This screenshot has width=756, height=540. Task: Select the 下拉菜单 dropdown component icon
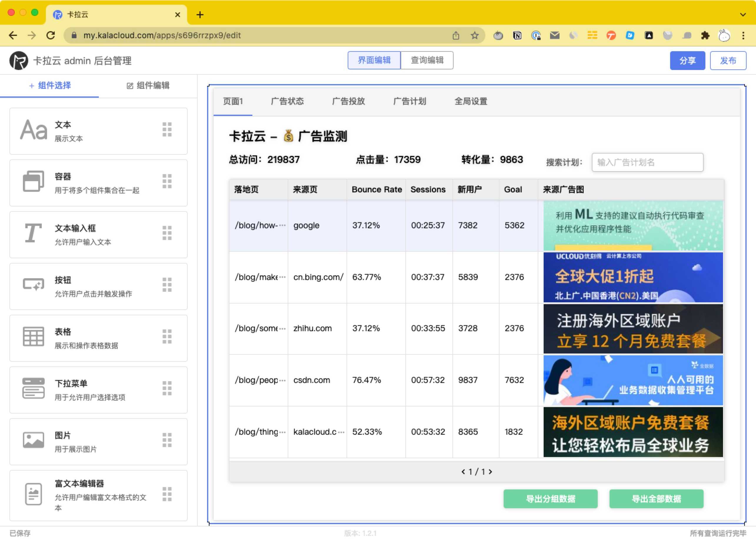(x=33, y=388)
